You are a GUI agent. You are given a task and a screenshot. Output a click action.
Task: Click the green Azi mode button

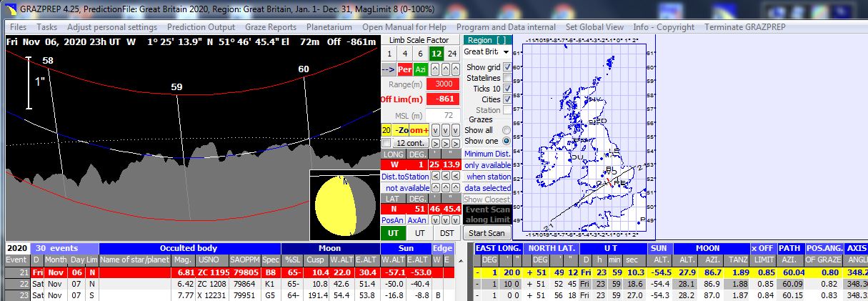click(x=421, y=69)
